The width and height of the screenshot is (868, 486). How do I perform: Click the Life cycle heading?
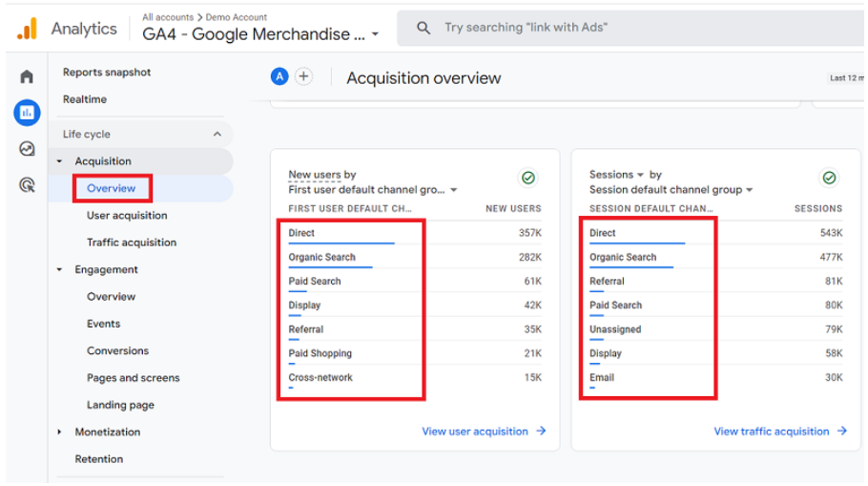point(87,134)
